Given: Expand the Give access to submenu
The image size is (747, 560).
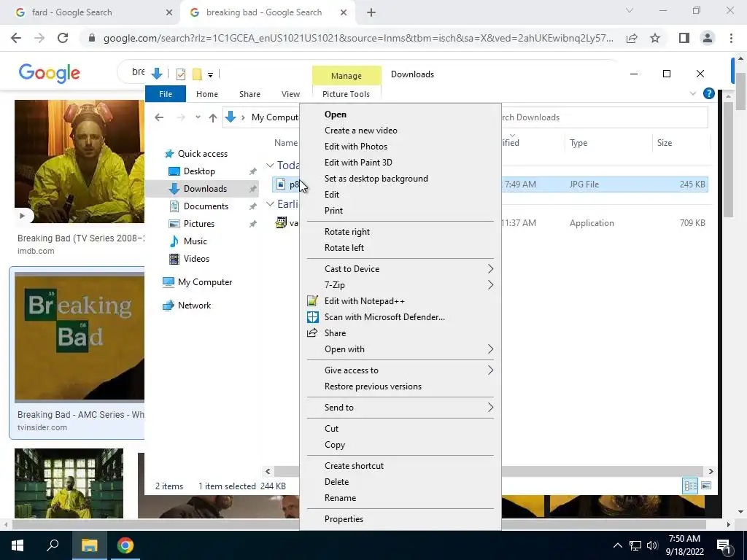Looking at the screenshot, I should 490,370.
